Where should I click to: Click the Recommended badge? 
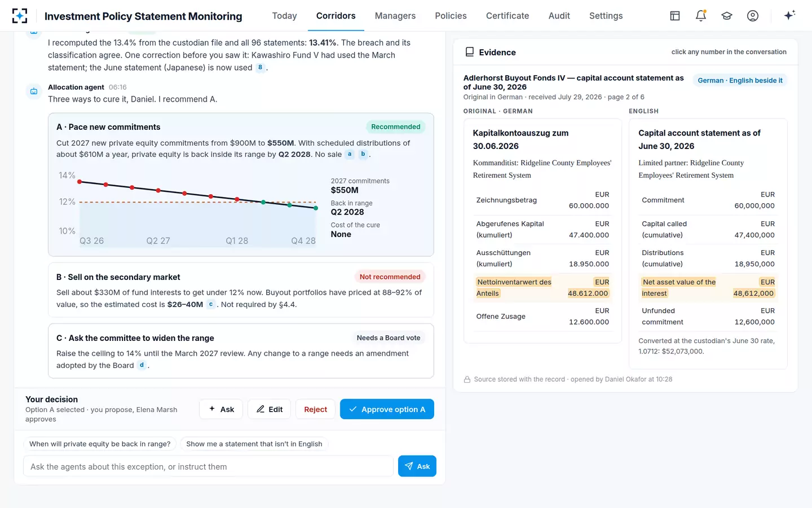coord(395,126)
